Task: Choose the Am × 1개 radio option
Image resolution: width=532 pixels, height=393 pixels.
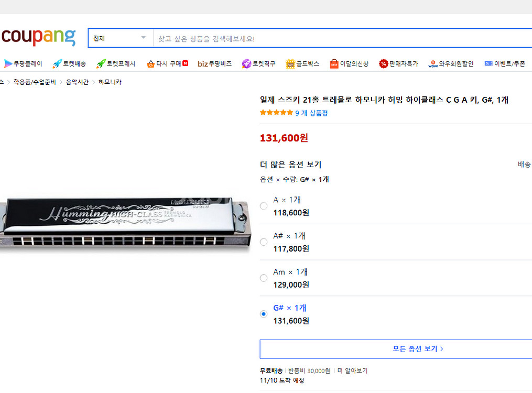Action: 264,278
